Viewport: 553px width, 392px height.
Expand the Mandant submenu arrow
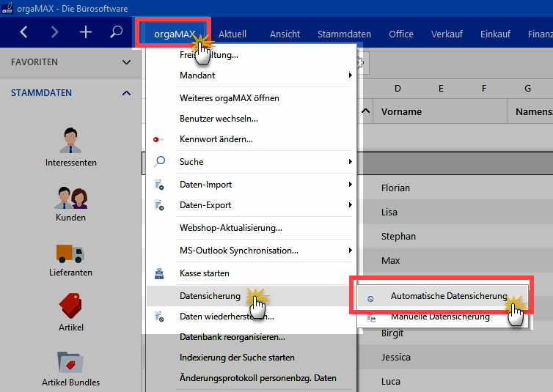(x=351, y=75)
